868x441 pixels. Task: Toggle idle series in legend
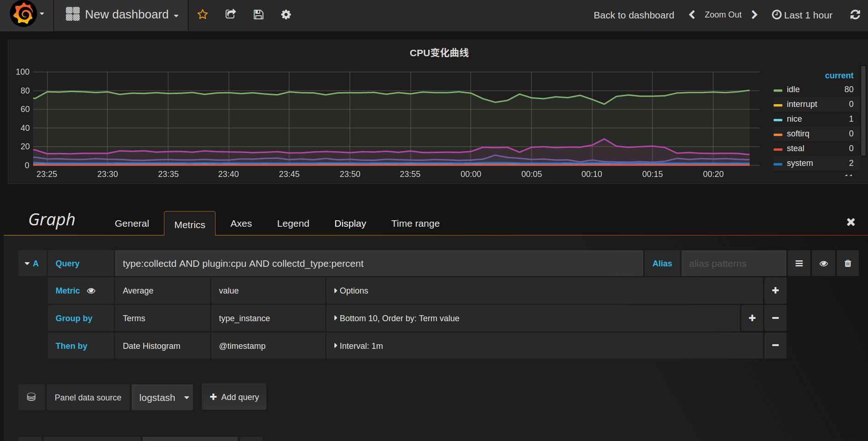[793, 89]
